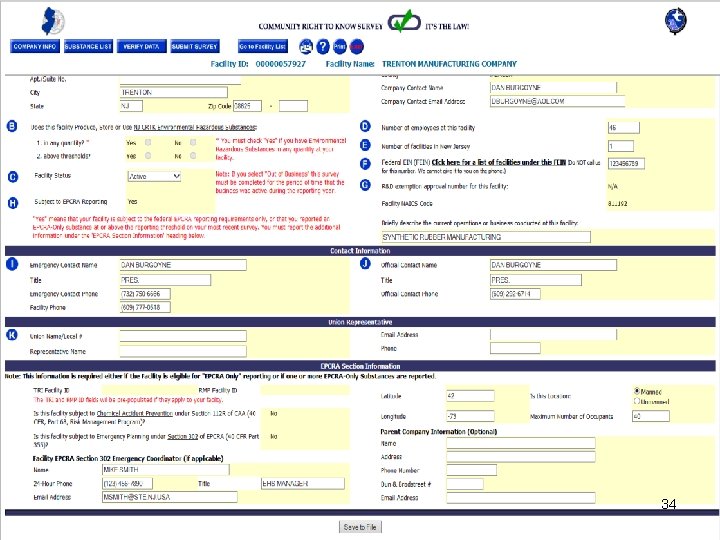Screen dimensions: 720x540
Task: Click the Emergency Contact Phone field
Action: tap(145, 294)
